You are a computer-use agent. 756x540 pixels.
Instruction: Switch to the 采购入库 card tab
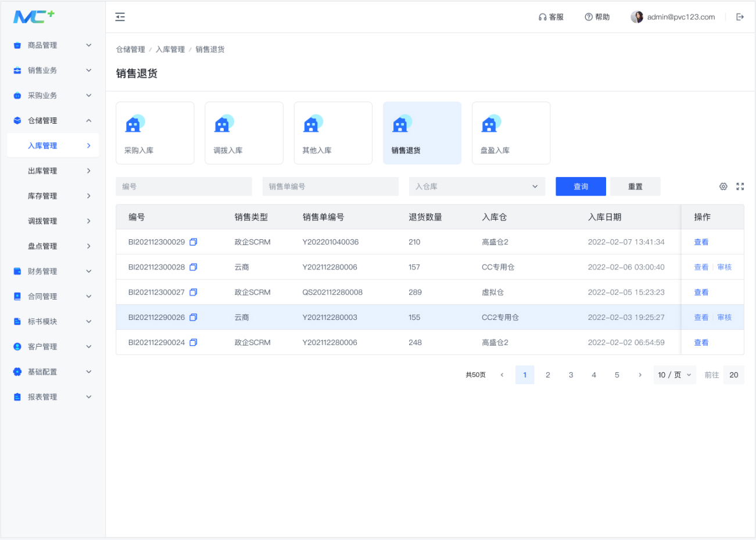click(155, 133)
